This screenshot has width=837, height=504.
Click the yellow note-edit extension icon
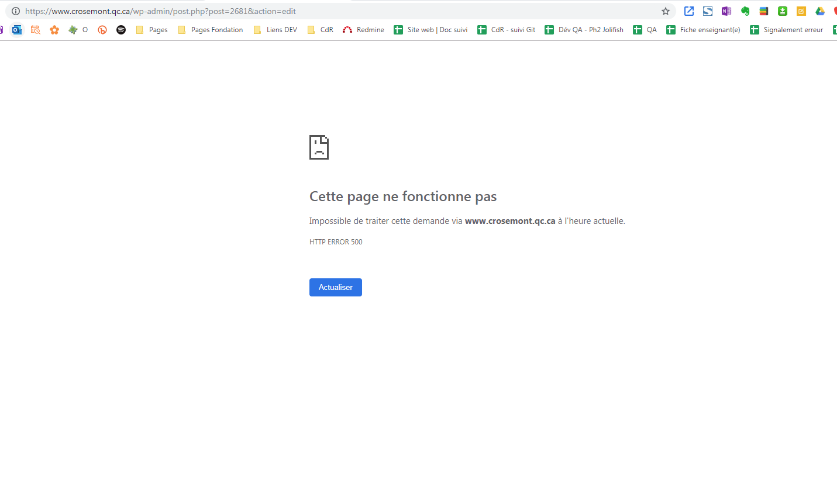pos(801,11)
